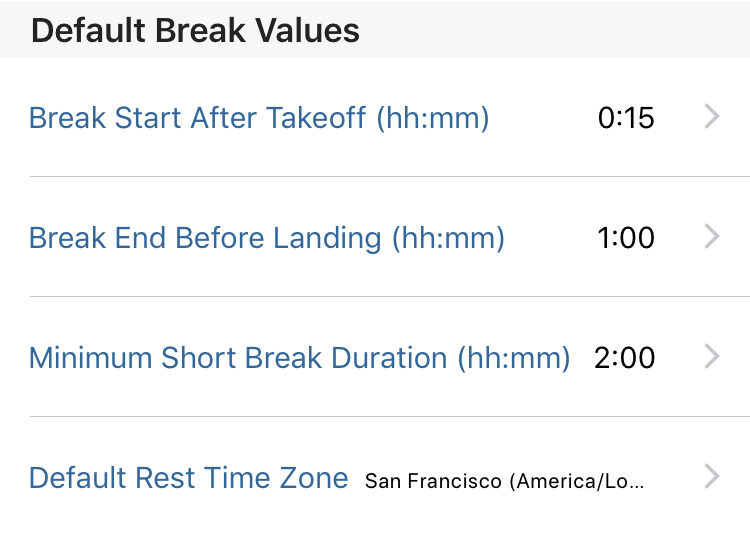Screen dimensions: 750x536
Task: Edit the 2:00 minimum break value
Action: tap(625, 358)
